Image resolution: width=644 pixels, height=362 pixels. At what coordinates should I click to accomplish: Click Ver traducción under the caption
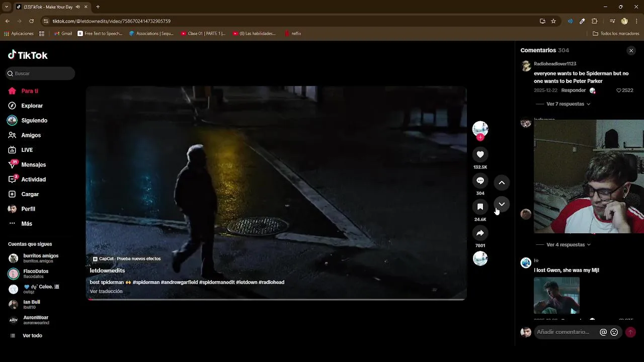[106, 292]
